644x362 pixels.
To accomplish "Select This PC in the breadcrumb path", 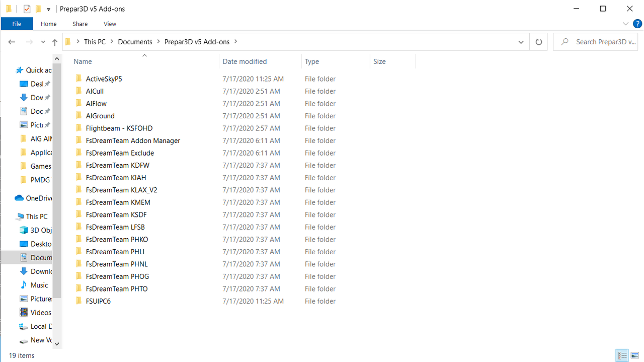I will (x=95, y=42).
